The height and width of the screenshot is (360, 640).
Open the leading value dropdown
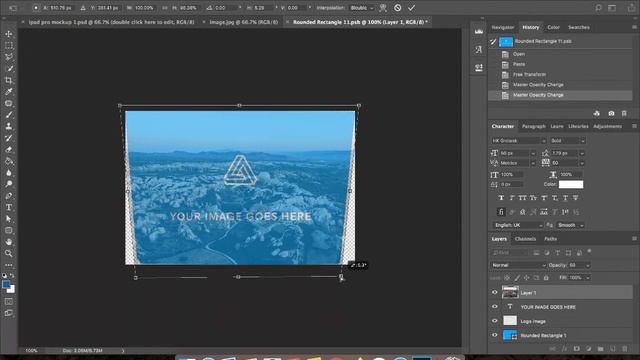coord(582,153)
